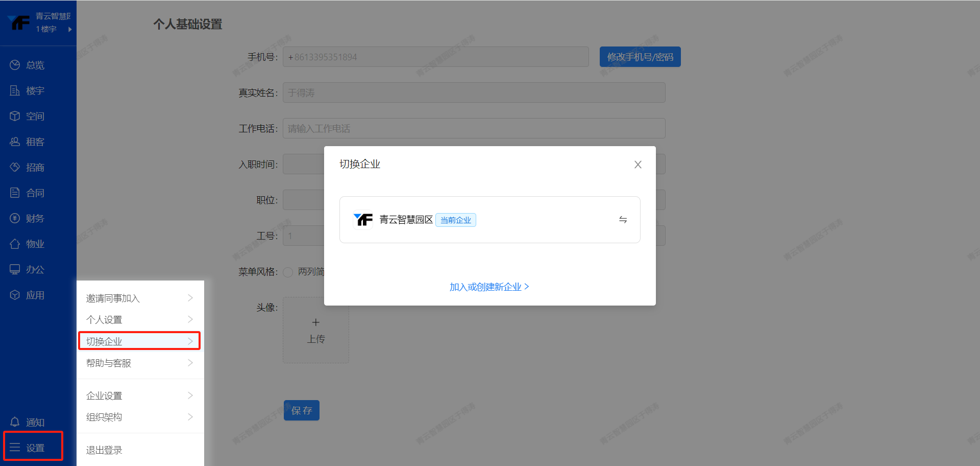Open the 通知 bell notification icon

pyautogui.click(x=15, y=422)
